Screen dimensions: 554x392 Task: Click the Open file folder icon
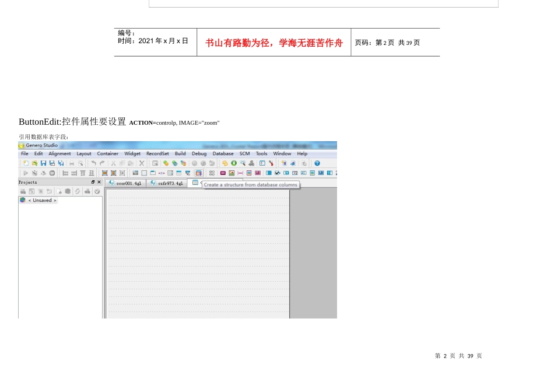(x=34, y=163)
